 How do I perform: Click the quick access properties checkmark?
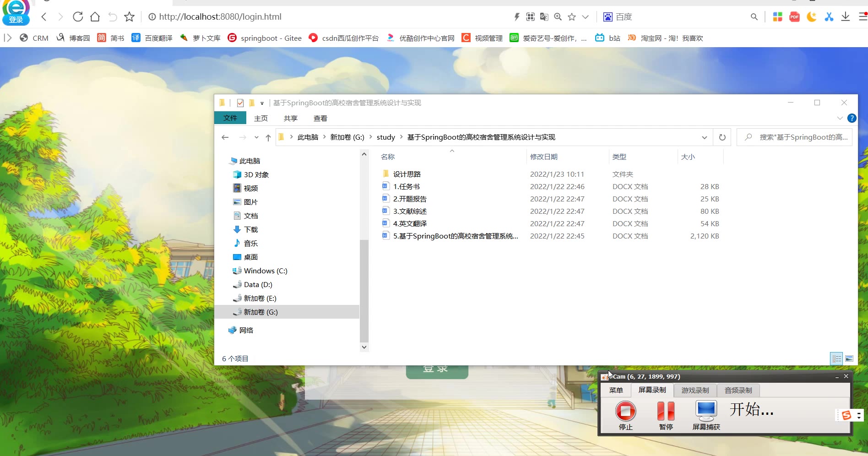pos(240,103)
